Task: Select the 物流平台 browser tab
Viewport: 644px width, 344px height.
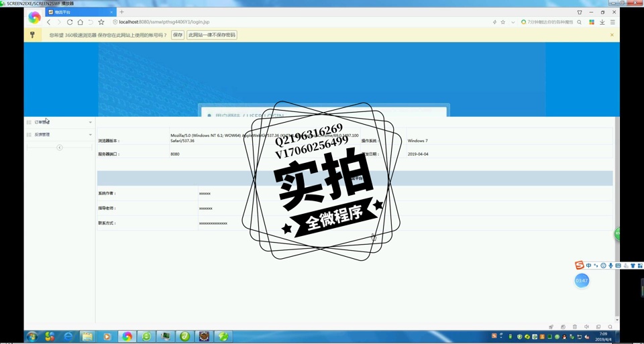Action: pos(79,12)
